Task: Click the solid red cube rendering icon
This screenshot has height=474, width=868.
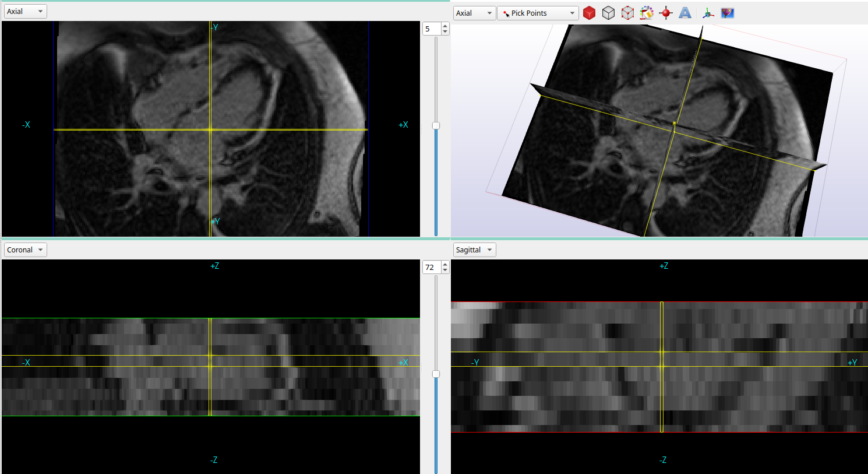Action: click(x=589, y=13)
